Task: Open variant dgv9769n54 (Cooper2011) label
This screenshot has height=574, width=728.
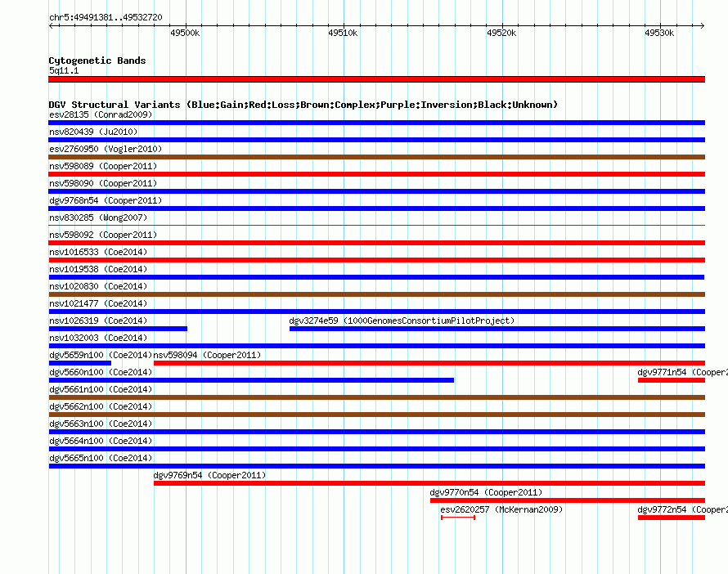Action: tap(209, 475)
